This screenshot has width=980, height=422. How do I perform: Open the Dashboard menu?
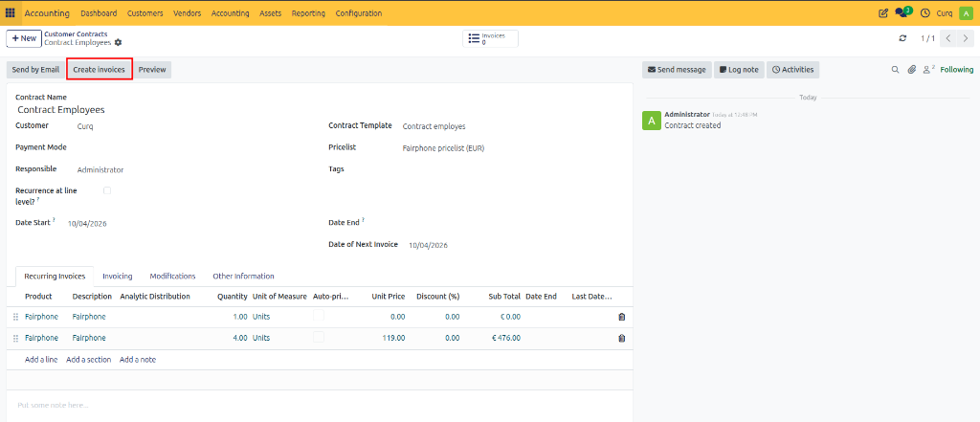pos(99,13)
